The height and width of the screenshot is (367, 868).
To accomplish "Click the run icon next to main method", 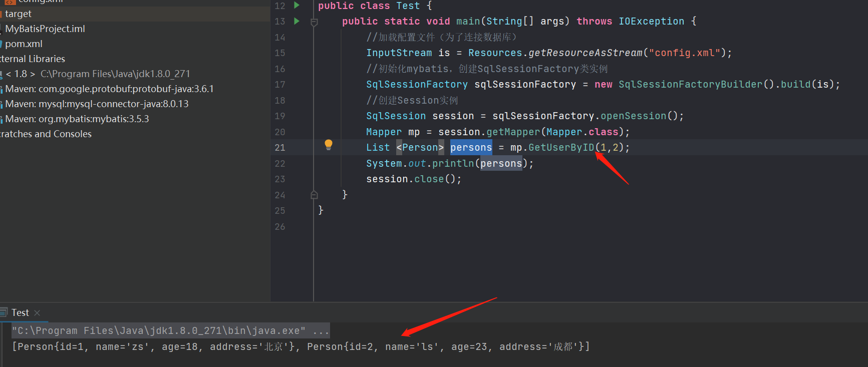I will pos(297,21).
